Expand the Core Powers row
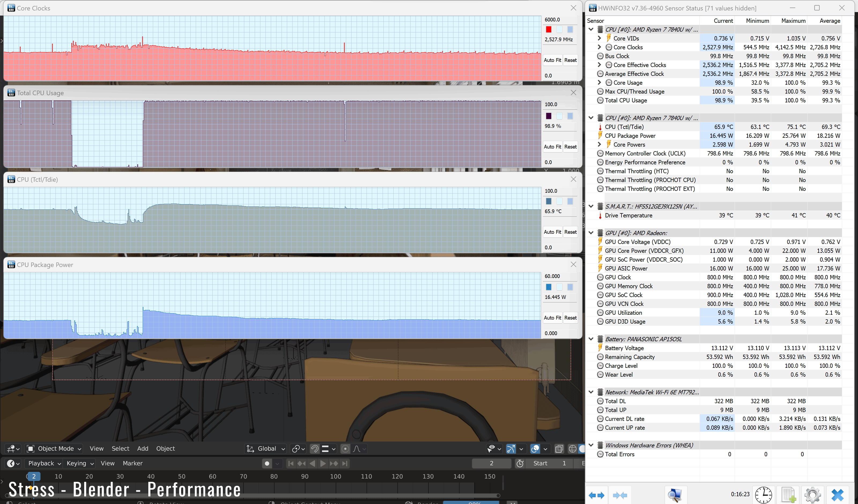 (599, 144)
